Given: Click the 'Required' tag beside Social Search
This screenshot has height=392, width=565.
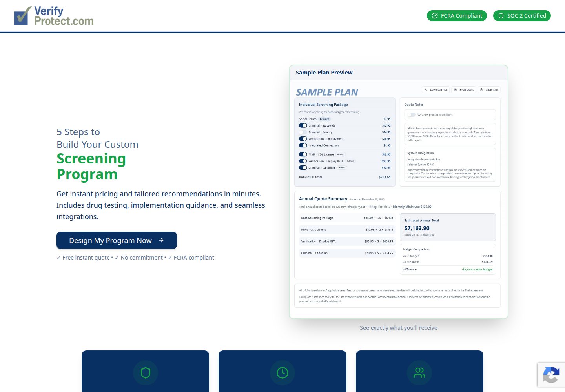Looking at the screenshot, I should pos(324,119).
